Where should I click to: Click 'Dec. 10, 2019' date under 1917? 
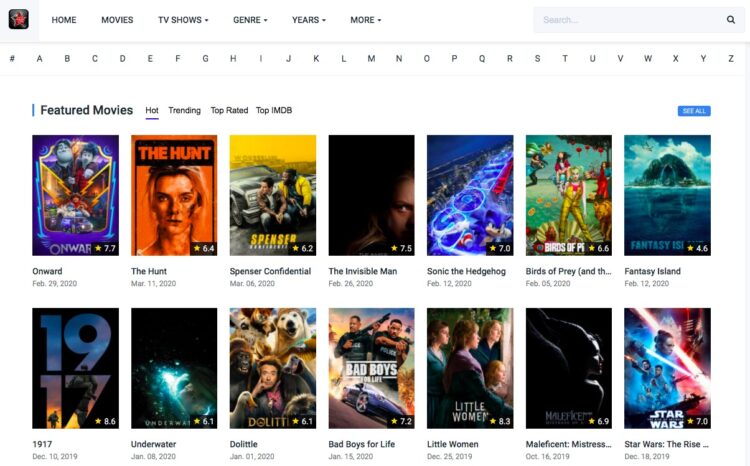pyautogui.click(x=55, y=457)
